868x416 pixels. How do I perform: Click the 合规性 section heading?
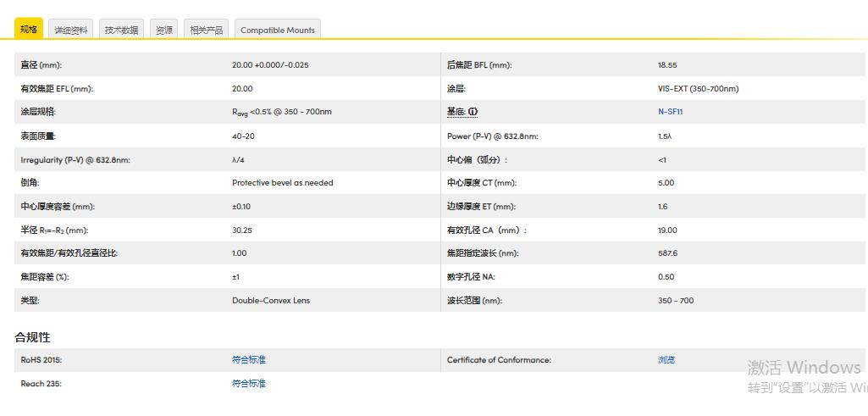(32, 337)
